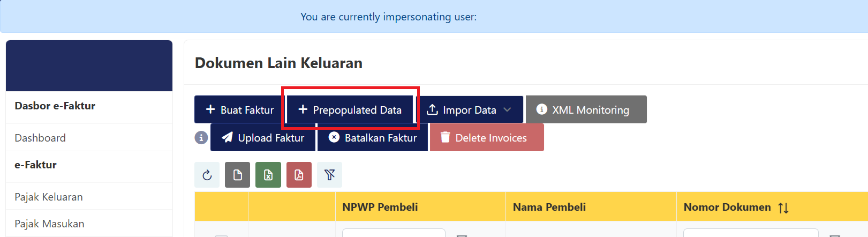Viewport: 868px width, 237px height.
Task: Clear table filters icon
Action: click(x=329, y=175)
